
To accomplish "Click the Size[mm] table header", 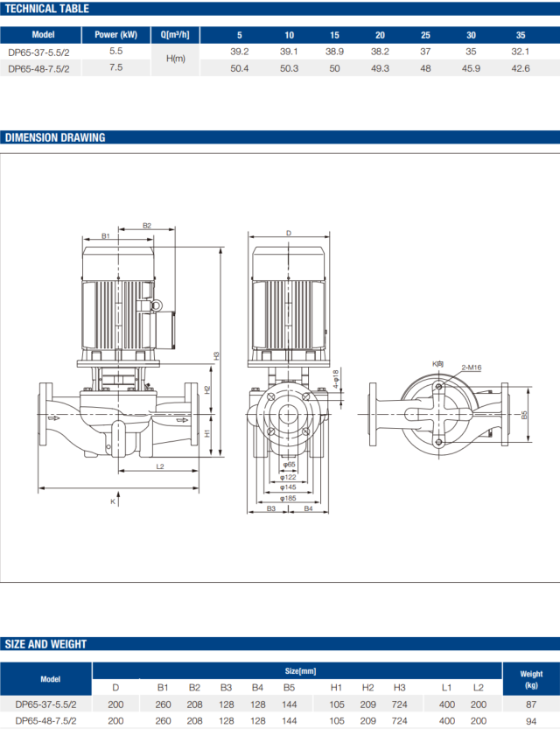I will pyautogui.click(x=300, y=670).
